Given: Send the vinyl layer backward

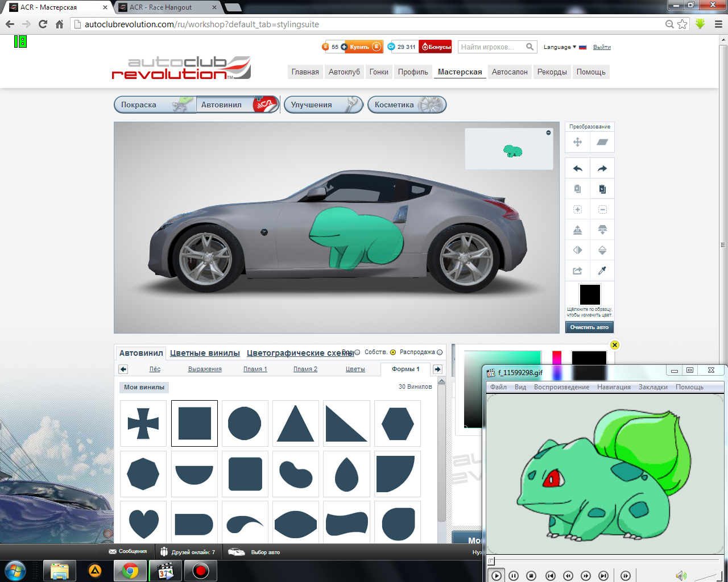Looking at the screenshot, I should [x=602, y=230].
